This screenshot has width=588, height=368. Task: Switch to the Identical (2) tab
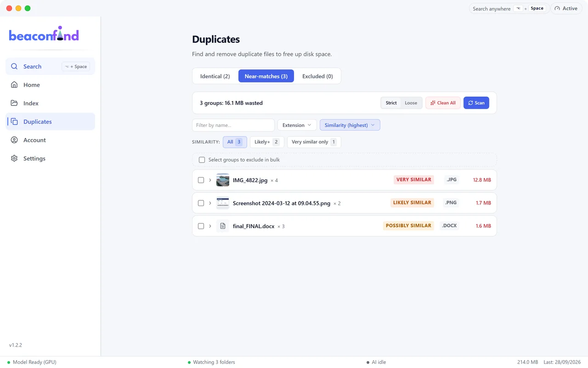point(215,76)
